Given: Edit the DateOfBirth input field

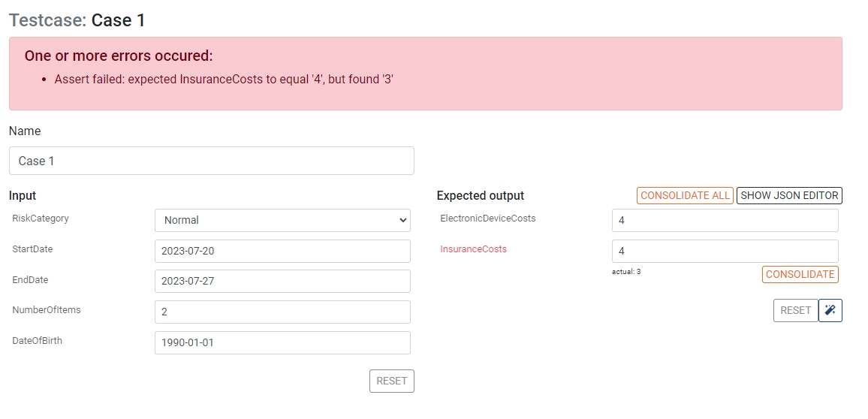Looking at the screenshot, I should [282, 342].
